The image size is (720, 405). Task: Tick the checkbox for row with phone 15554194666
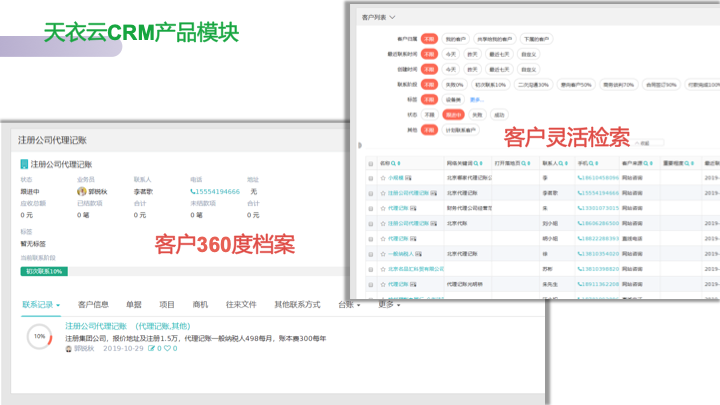point(371,193)
